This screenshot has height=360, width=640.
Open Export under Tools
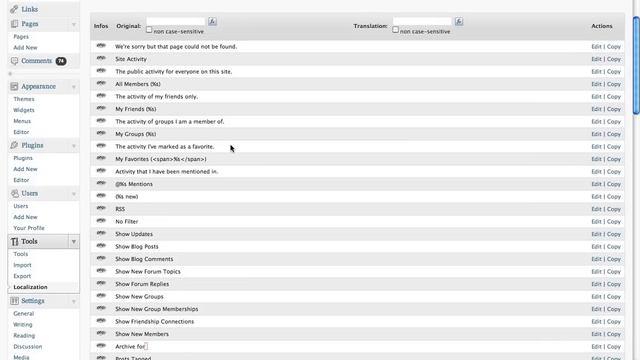click(22, 276)
